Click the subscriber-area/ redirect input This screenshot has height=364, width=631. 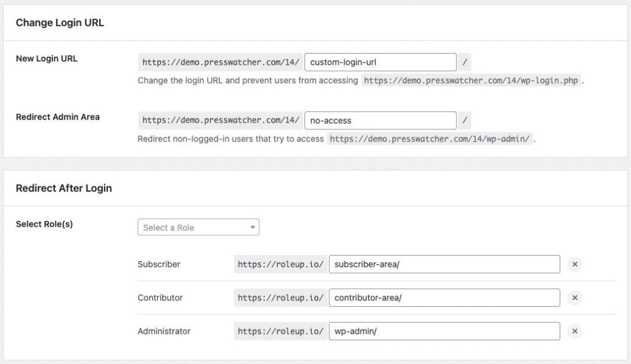tap(444, 264)
